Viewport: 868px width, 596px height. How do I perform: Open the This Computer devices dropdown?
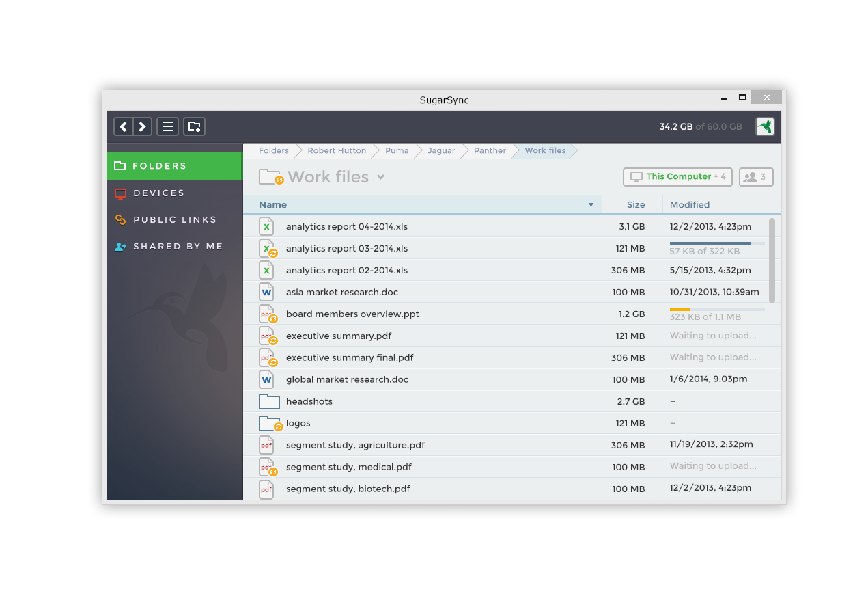pos(677,176)
